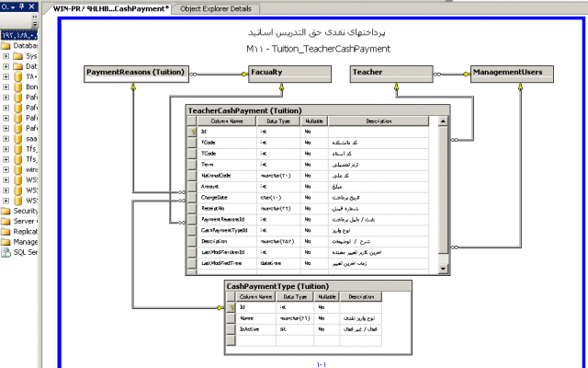The height and width of the screenshot is (368, 588).
Task: Close the Object Explorer panel with X
Action: [x=32, y=6]
